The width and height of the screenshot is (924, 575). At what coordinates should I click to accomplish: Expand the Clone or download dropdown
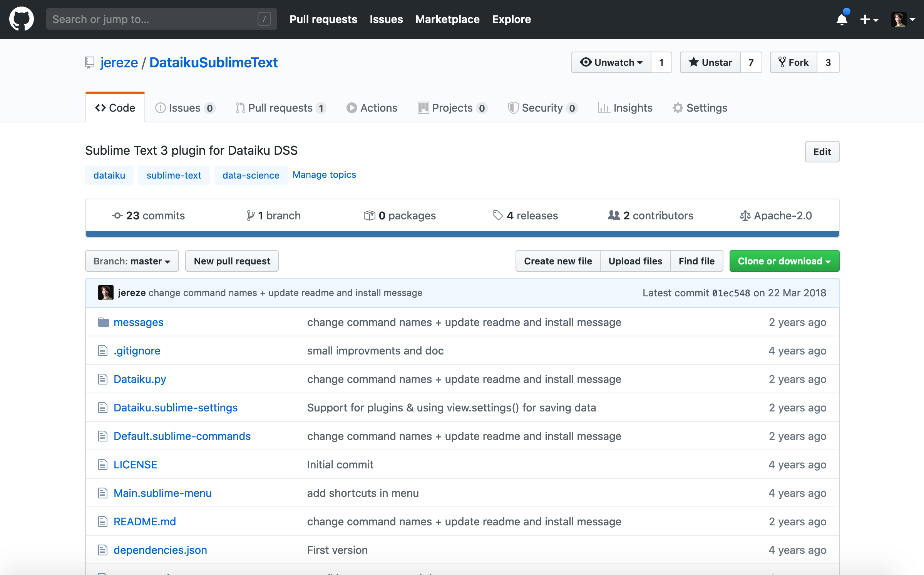[x=783, y=261]
